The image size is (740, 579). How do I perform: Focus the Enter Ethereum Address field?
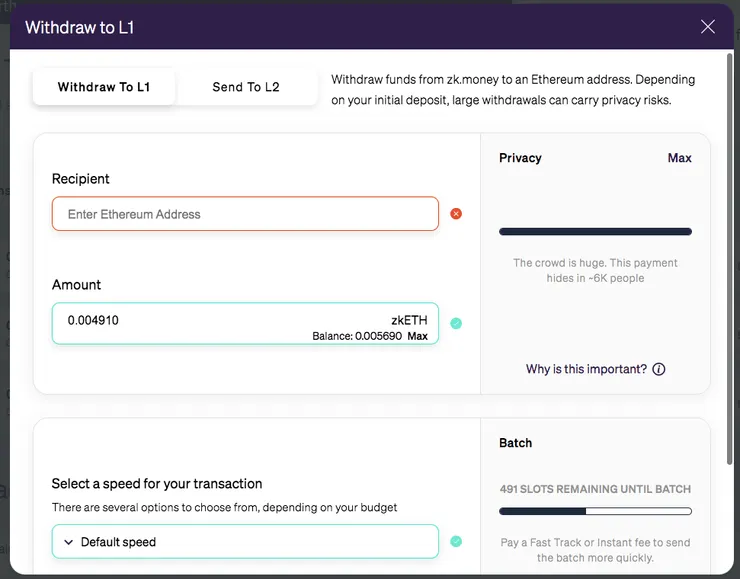(245, 214)
